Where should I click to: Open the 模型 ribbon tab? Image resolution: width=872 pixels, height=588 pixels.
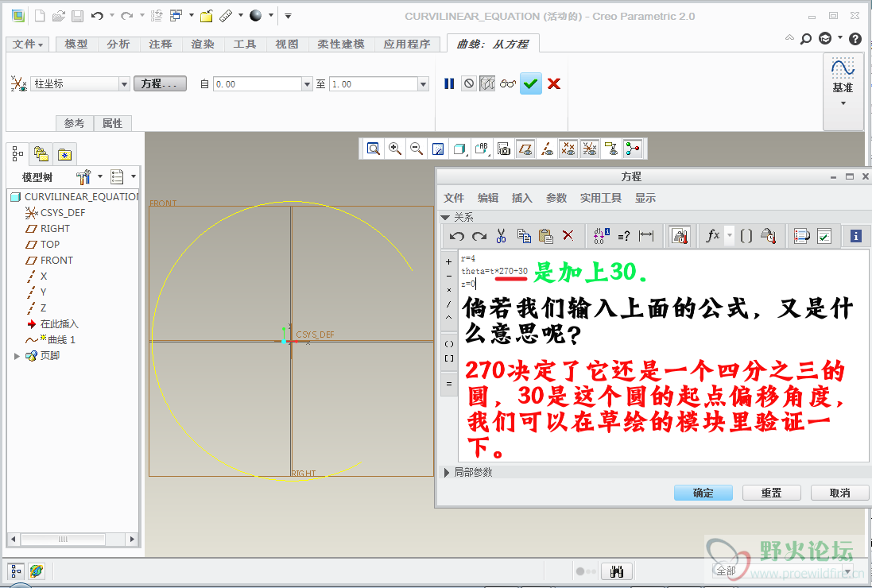tap(76, 44)
